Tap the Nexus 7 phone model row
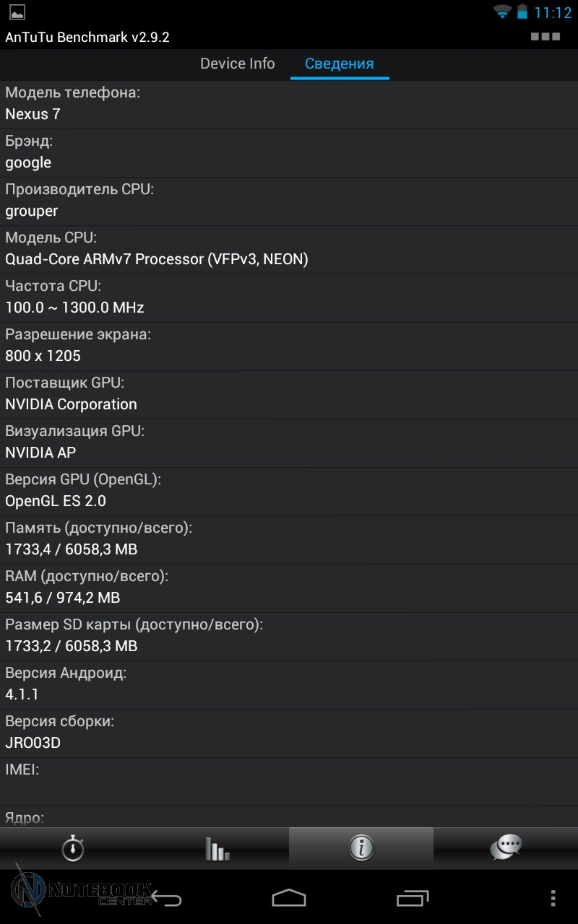This screenshot has width=578, height=924. [289, 105]
